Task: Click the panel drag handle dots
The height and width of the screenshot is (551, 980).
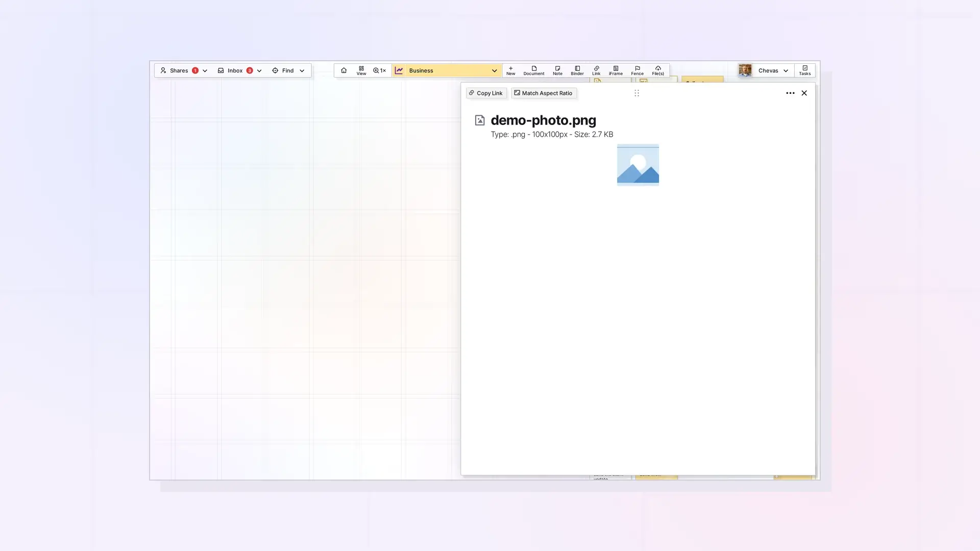Action: (x=636, y=93)
